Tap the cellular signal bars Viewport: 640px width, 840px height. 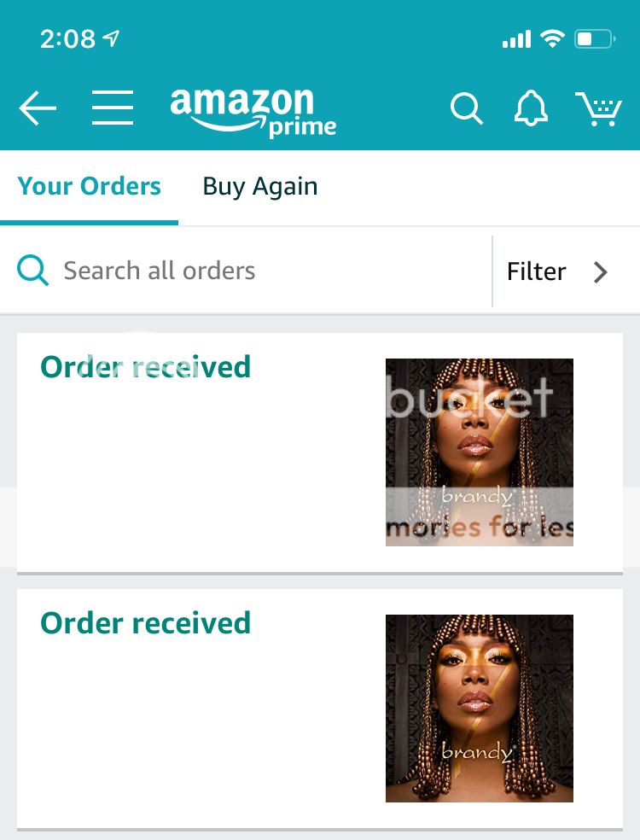[x=516, y=39]
